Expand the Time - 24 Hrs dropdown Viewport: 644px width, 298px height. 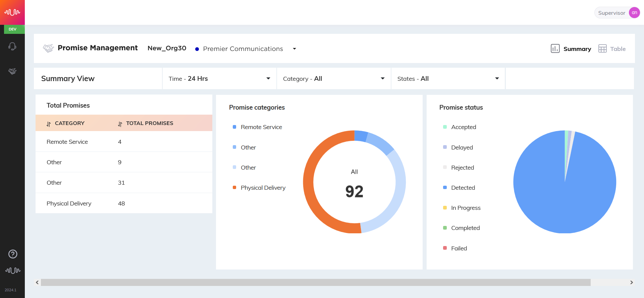(220, 78)
